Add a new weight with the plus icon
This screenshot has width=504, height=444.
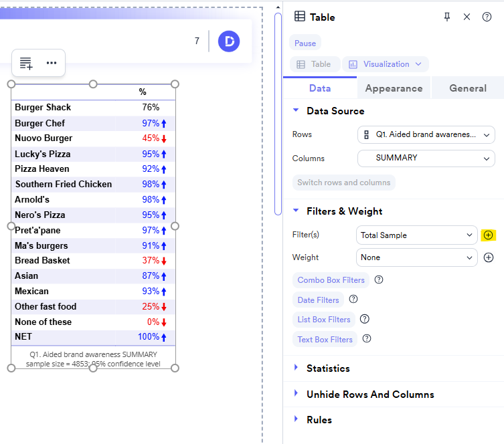coord(488,257)
